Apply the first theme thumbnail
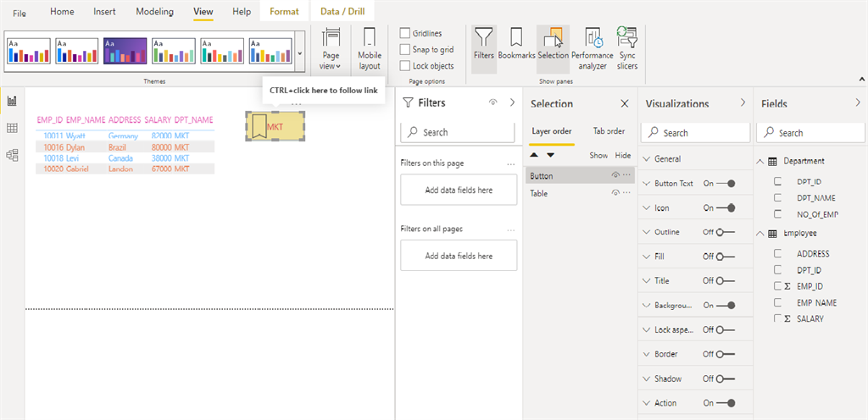The height and width of the screenshot is (420, 868). tap(30, 51)
